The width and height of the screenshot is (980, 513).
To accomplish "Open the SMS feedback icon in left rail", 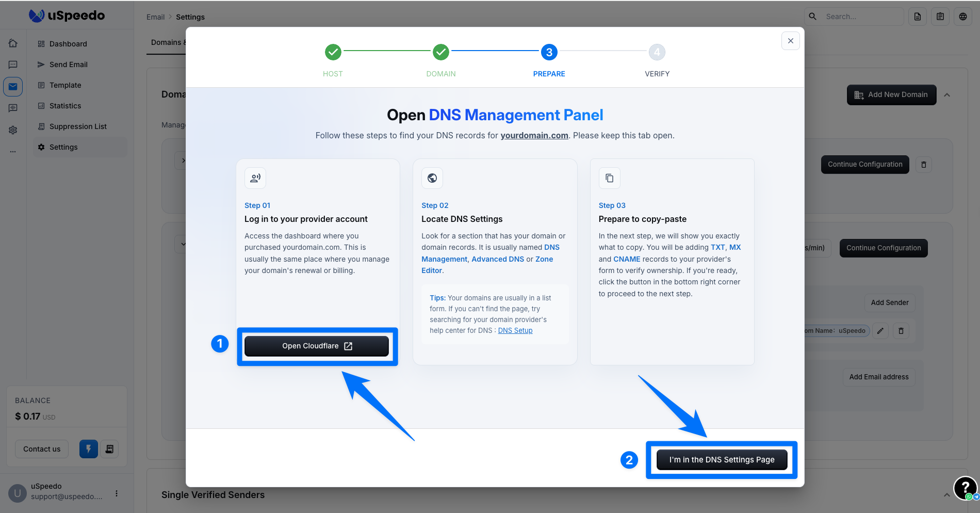I will coord(13,108).
